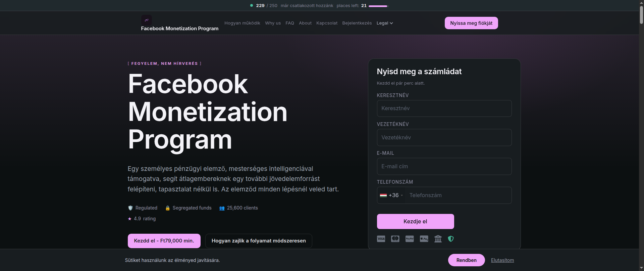The width and height of the screenshot is (644, 271).
Task: Click the green security shield icon
Action: [x=451, y=239]
